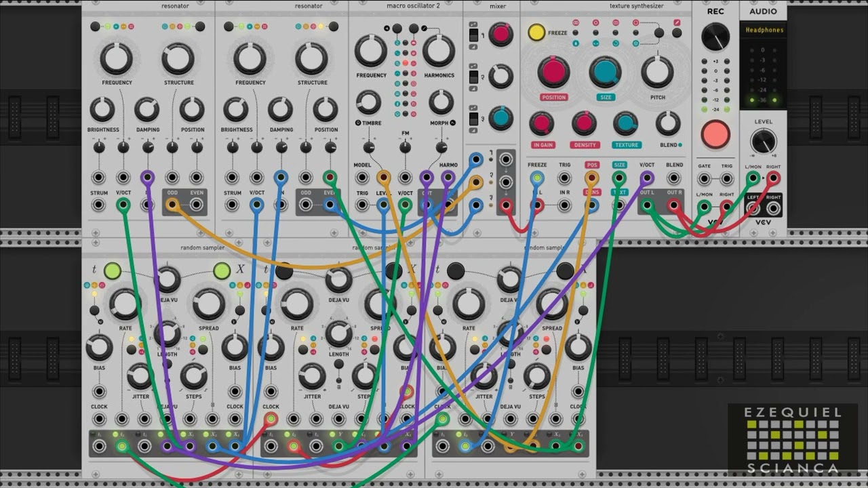Click macro oscillator right model-select button

click(x=414, y=28)
